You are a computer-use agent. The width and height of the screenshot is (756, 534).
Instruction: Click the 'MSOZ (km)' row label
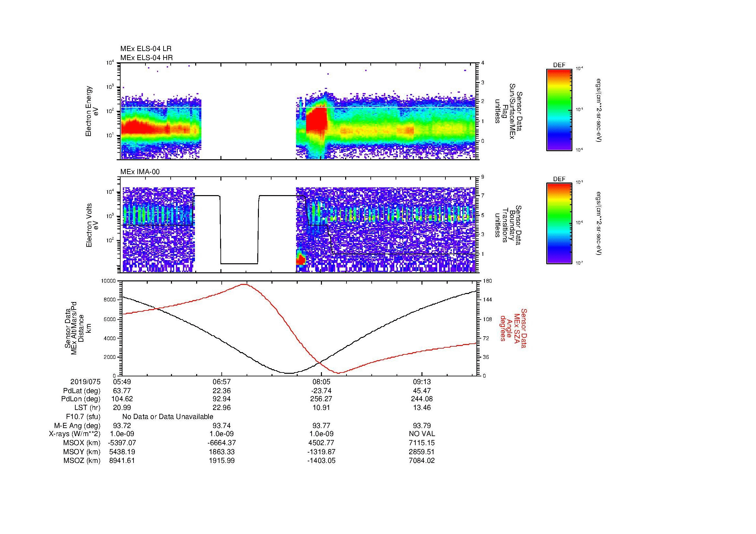point(82,461)
